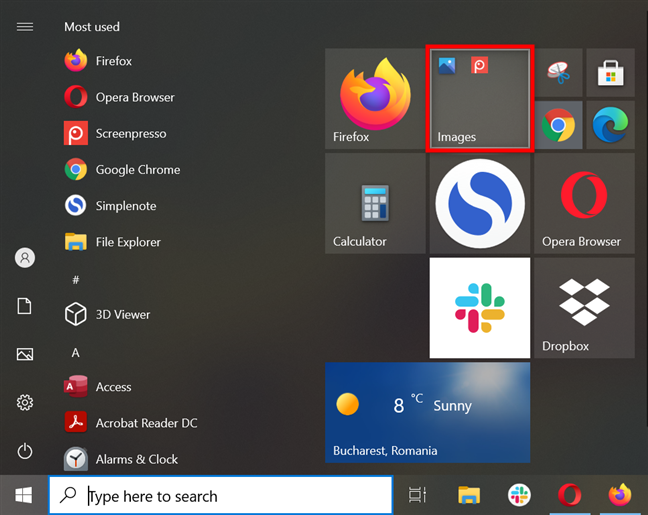Jump to the letter A app group header

(75, 353)
